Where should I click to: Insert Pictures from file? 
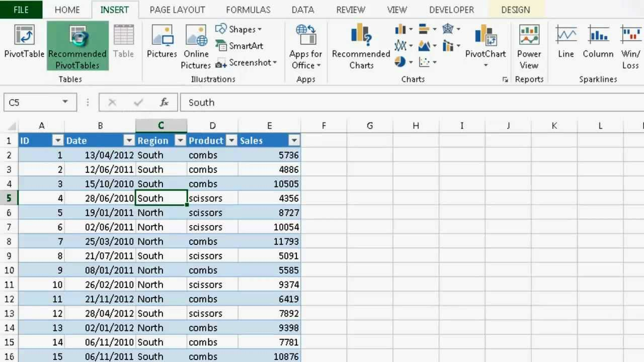(x=162, y=42)
